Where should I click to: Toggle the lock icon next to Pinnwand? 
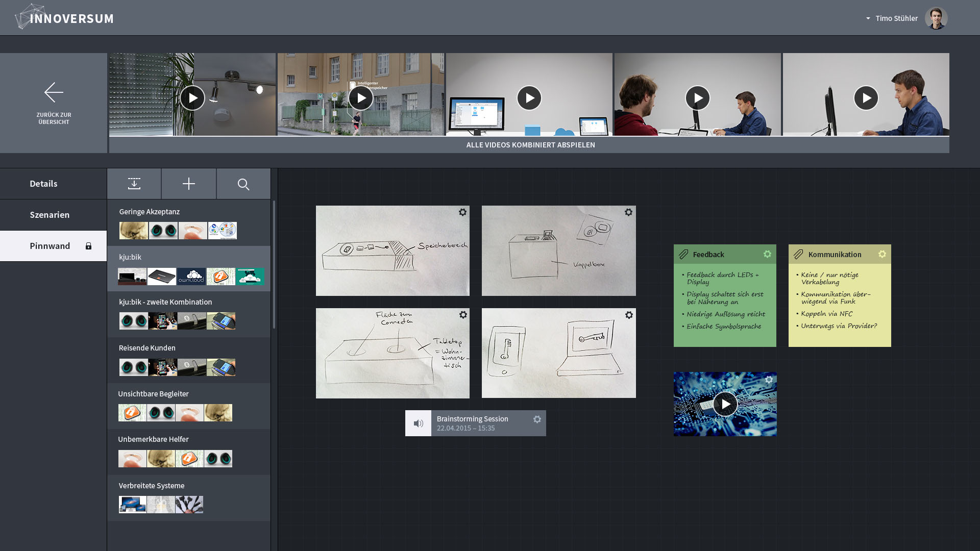[x=88, y=246]
